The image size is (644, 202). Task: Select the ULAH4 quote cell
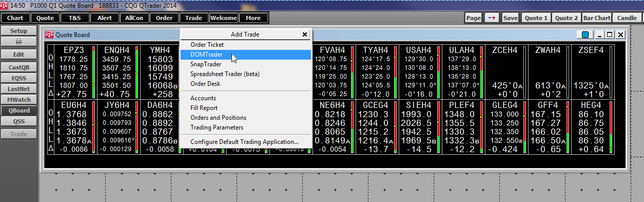coord(463,72)
